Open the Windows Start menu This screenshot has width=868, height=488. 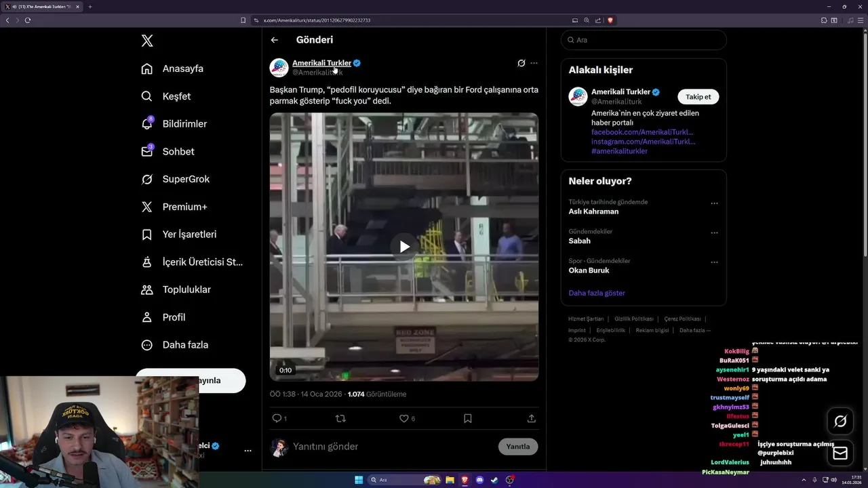pos(359,480)
